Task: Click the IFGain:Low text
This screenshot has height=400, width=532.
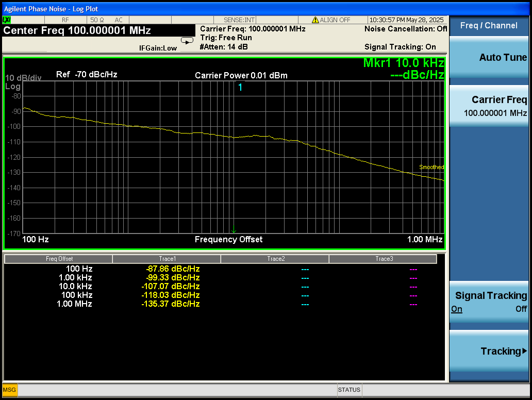Action: 158,48
